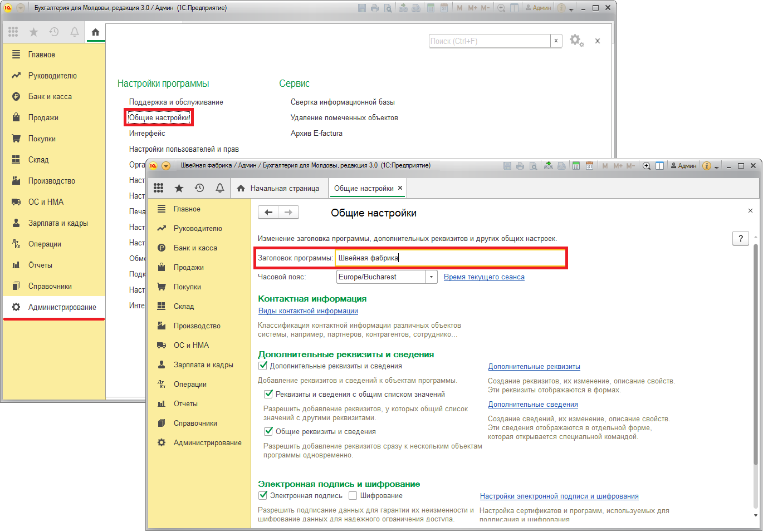The height and width of the screenshot is (532, 763).
Task: Uncheck 'Дополнительные реквизиты и сведения' checkbox
Action: [x=263, y=366]
